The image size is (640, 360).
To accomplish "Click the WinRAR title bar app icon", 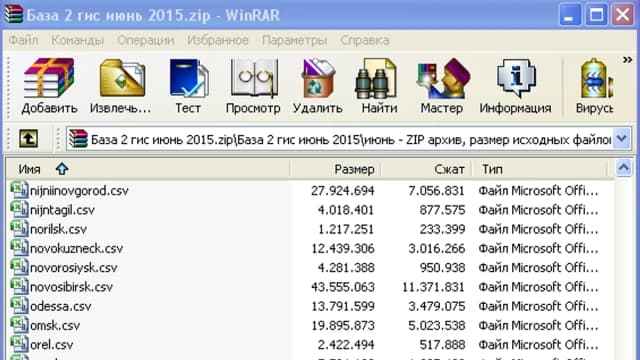I will [13, 13].
